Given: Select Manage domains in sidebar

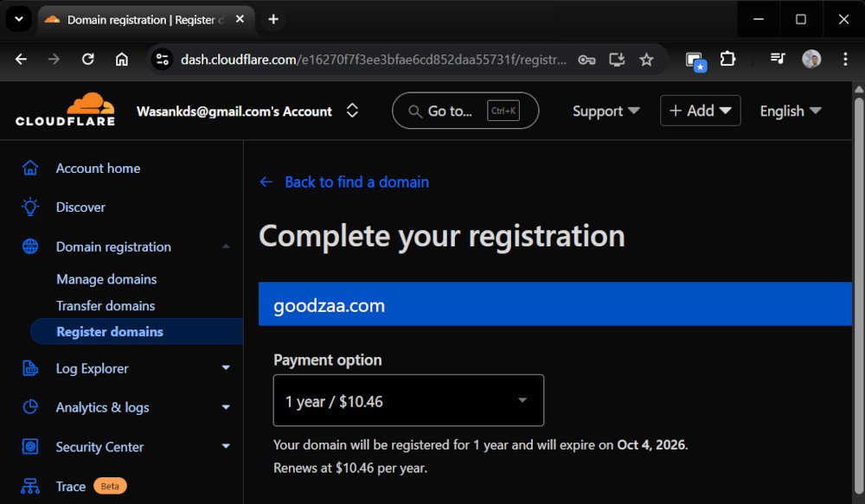Looking at the screenshot, I should coord(106,279).
